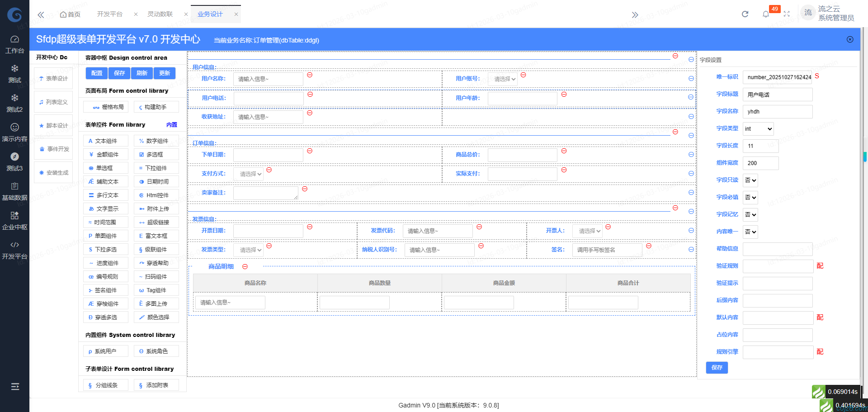
Task: Switch to the 灵动数联 tab
Action: tap(160, 14)
